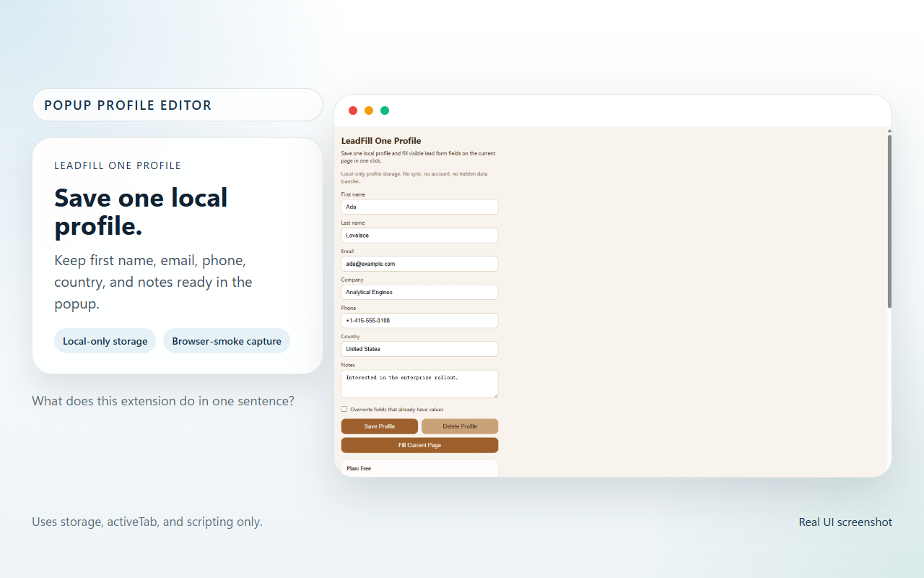Click the orange window dot
The width and height of the screenshot is (924, 578).
click(369, 111)
